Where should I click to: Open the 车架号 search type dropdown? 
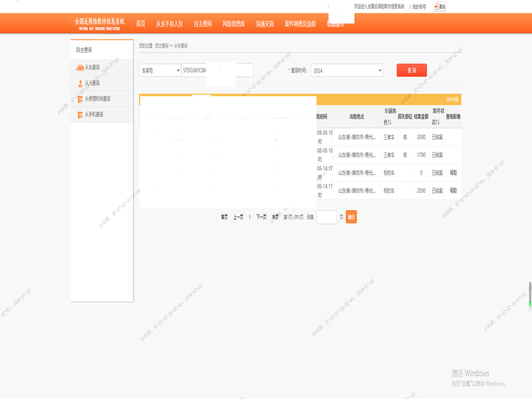click(160, 70)
